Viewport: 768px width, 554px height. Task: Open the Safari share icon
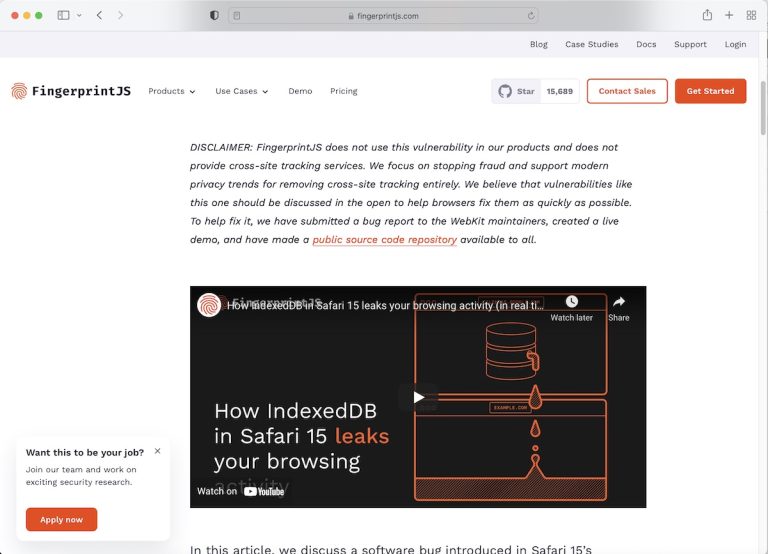pos(707,15)
